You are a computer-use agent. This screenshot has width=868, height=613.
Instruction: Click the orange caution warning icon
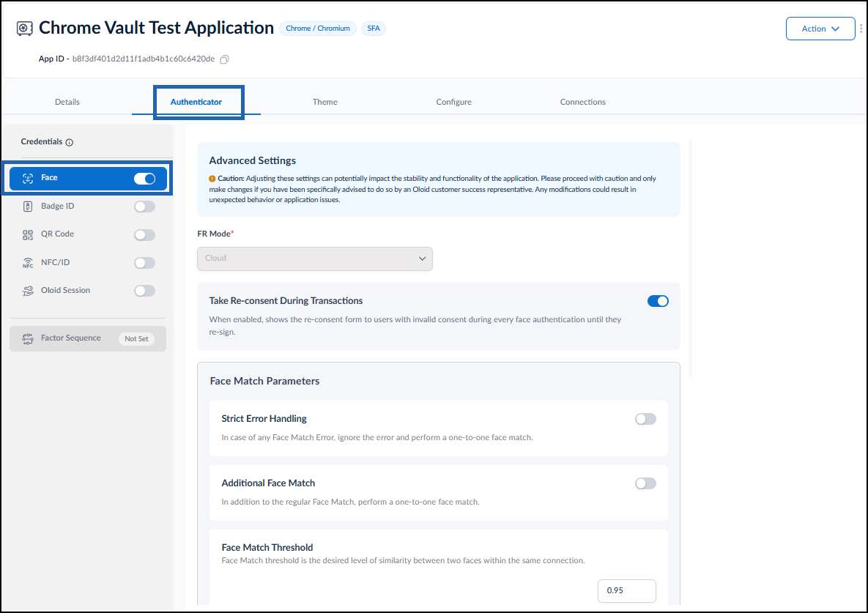212,179
